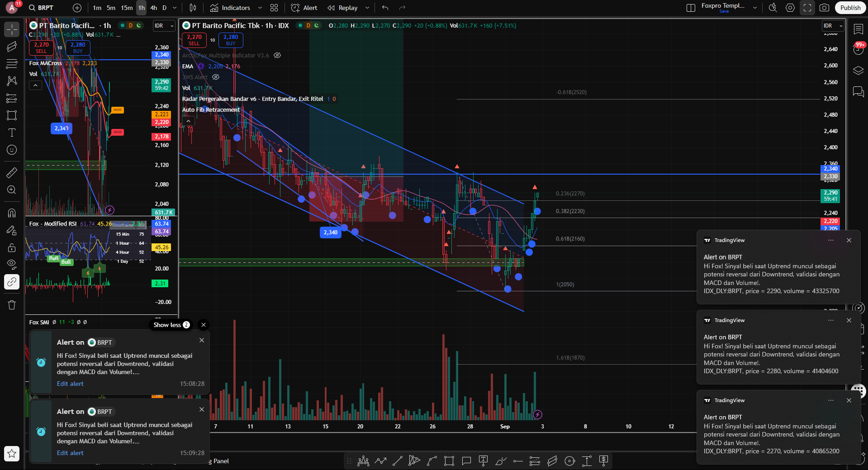Expand the timeframe dropdown arrow
868x470 pixels.
175,8
